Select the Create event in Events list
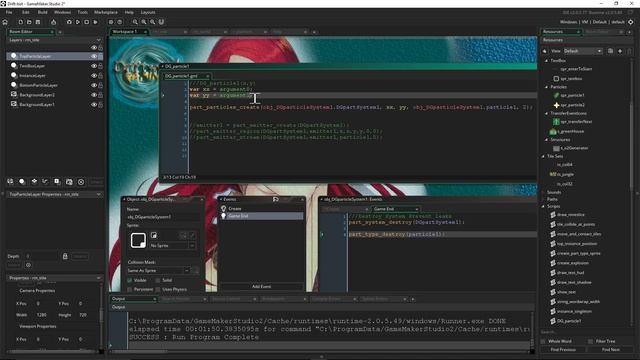The height and width of the screenshot is (360, 640). pos(262,209)
